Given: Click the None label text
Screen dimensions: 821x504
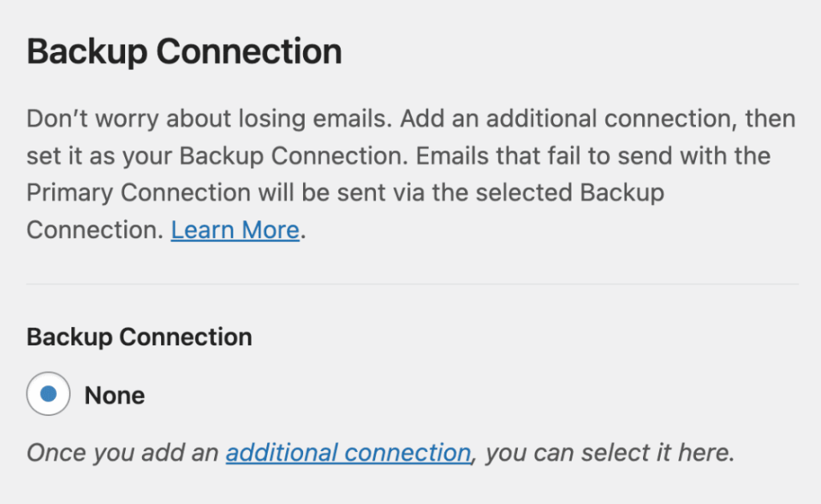Looking at the screenshot, I should 115,395.
